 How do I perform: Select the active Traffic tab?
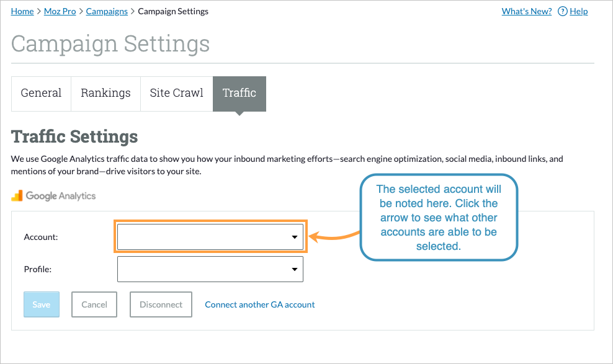click(239, 93)
